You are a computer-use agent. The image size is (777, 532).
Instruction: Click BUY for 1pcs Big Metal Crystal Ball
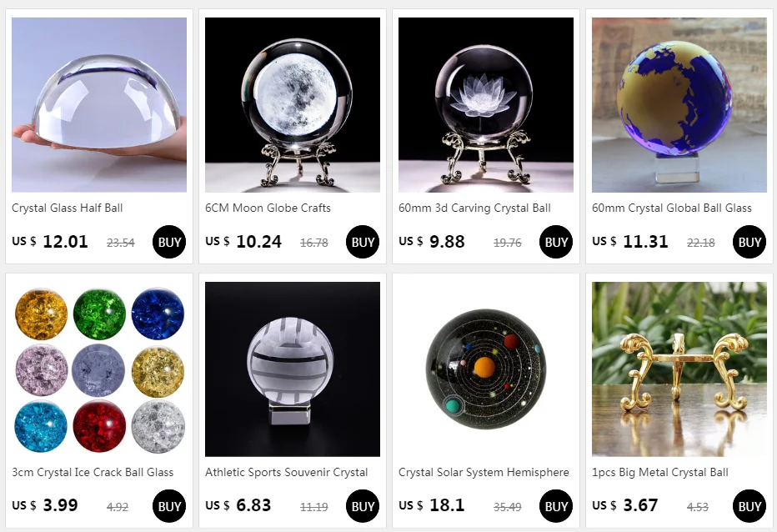pos(749,506)
